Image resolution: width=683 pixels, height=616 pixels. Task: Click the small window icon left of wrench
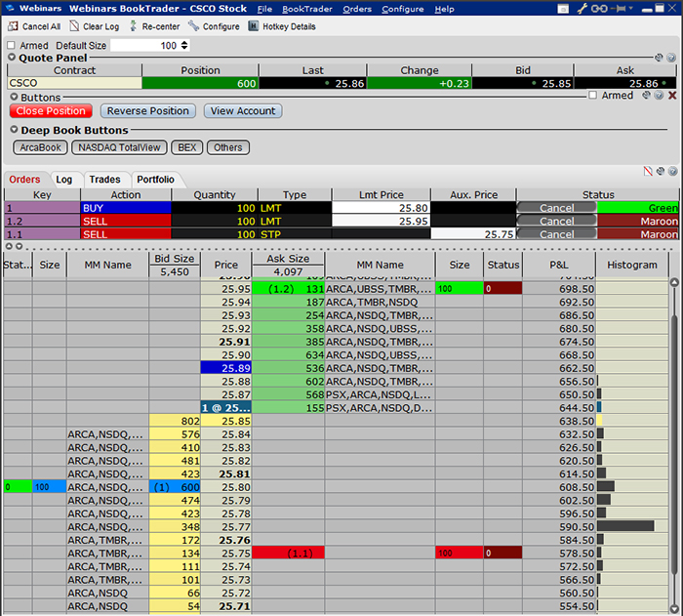[x=563, y=9]
